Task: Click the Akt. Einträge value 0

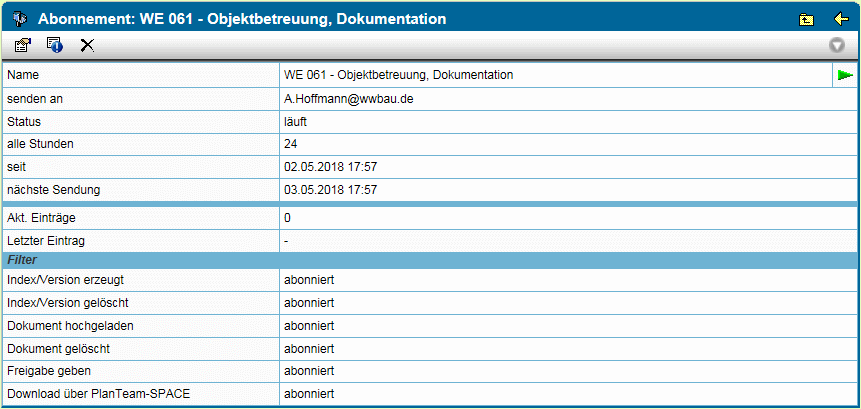Action: tap(287, 218)
